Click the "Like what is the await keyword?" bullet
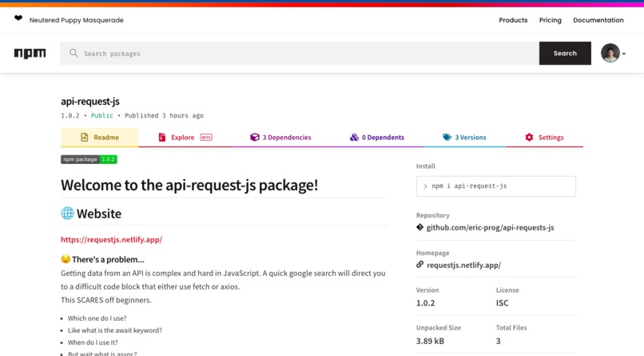This screenshot has height=356, width=644. tap(115, 330)
